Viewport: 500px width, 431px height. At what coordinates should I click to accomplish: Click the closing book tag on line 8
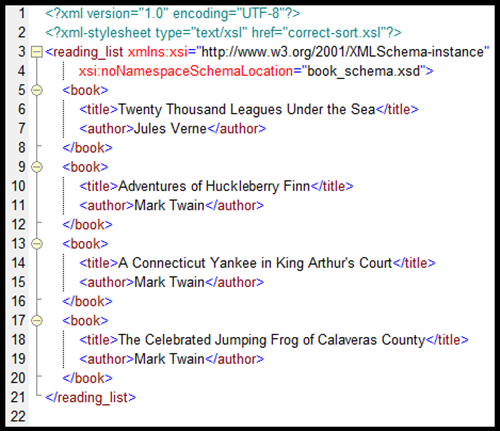coord(87,148)
